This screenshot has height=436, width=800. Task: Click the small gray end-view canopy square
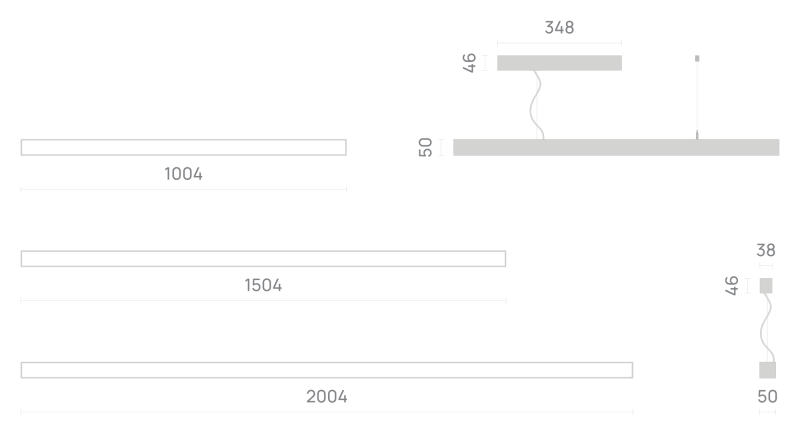(x=766, y=285)
